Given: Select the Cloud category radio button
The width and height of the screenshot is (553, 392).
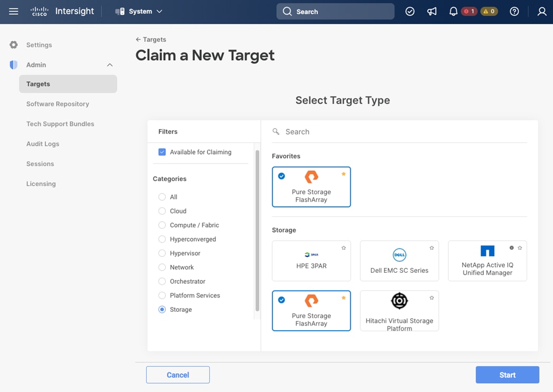Looking at the screenshot, I should click(x=162, y=211).
